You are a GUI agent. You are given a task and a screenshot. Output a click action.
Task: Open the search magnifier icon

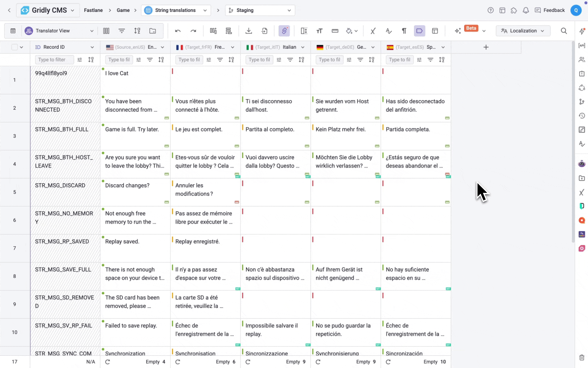click(x=564, y=31)
